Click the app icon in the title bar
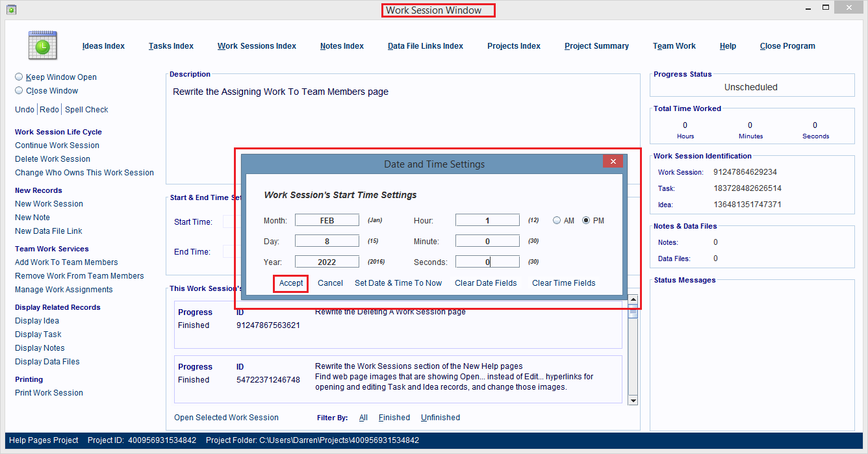868x454 pixels. pyautogui.click(x=11, y=10)
